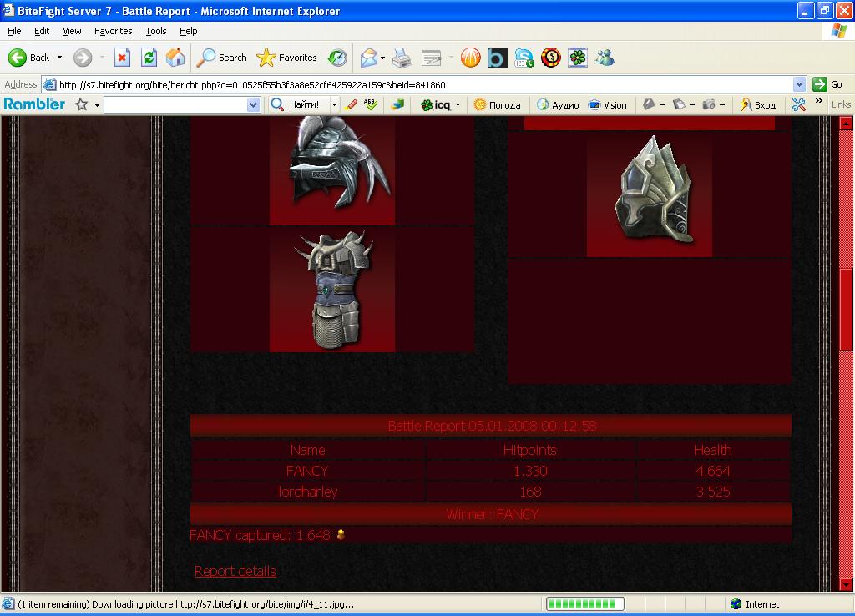Screen dimensions: 855x616
Task: Click the grey tag icon in Rambler toolbar
Action: pos(648,104)
